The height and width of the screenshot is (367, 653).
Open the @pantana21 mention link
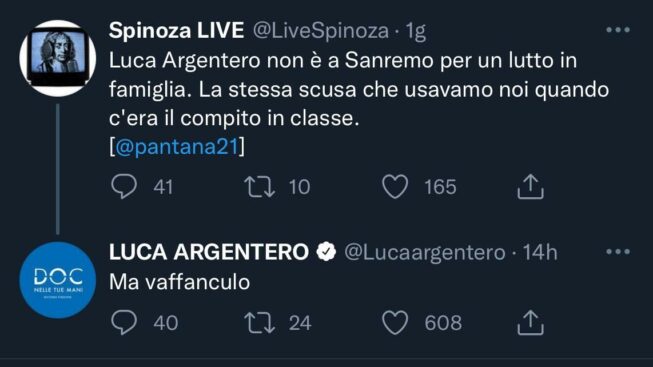click(177, 147)
